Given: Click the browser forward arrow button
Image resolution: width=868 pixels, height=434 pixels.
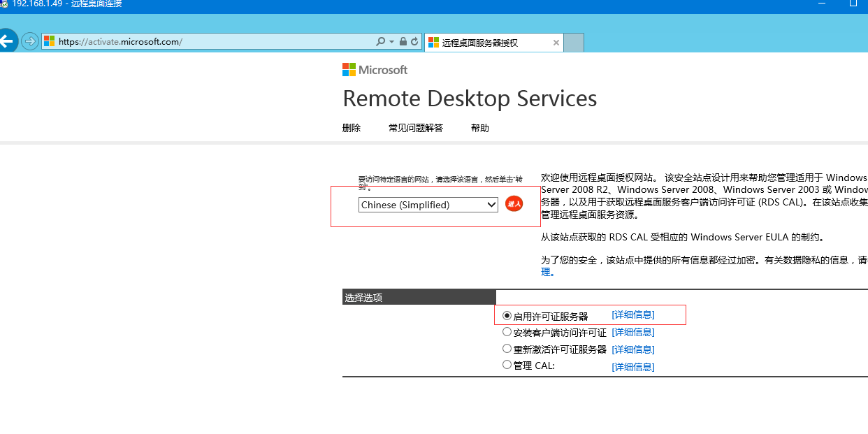Looking at the screenshot, I should 29,41.
